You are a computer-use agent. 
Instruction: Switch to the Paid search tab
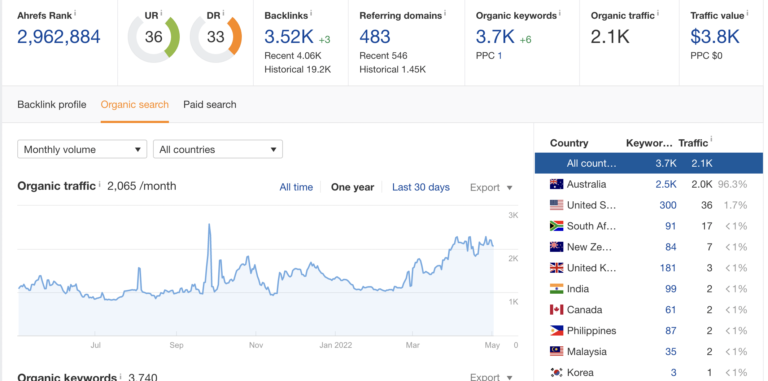[x=210, y=104]
